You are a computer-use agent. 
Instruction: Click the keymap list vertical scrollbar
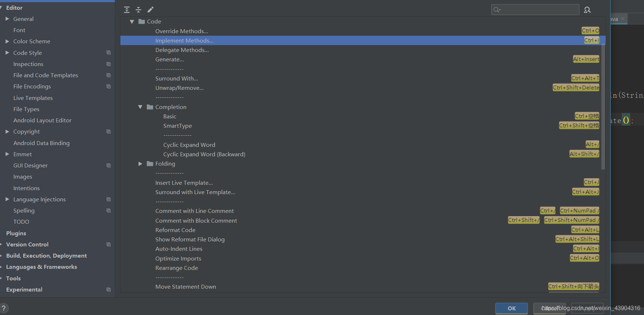[x=603, y=106]
